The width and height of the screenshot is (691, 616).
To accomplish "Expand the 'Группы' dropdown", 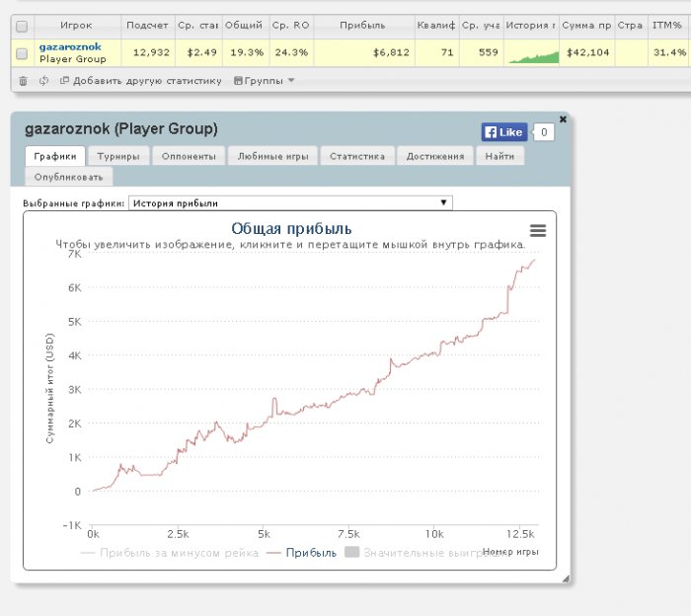I will [264, 80].
